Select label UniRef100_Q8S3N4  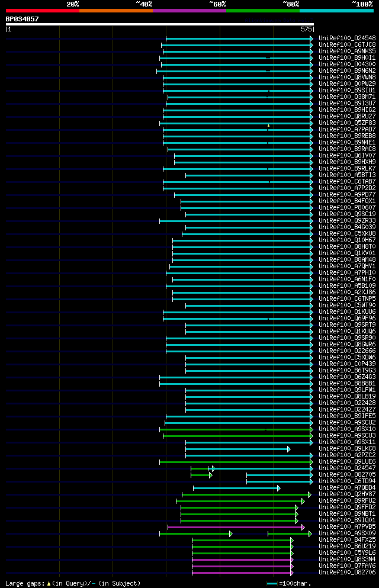(347, 560)
